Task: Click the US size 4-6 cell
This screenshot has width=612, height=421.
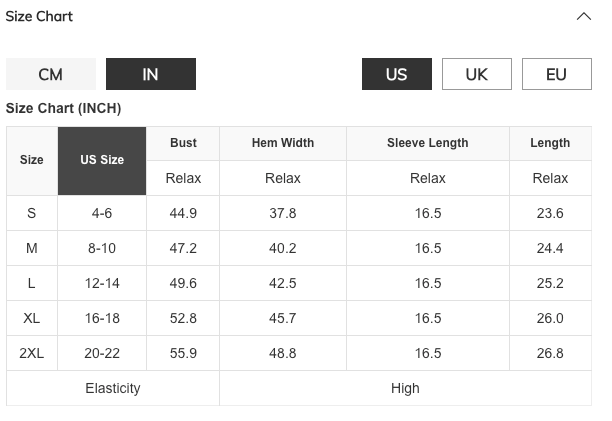Action: point(102,213)
